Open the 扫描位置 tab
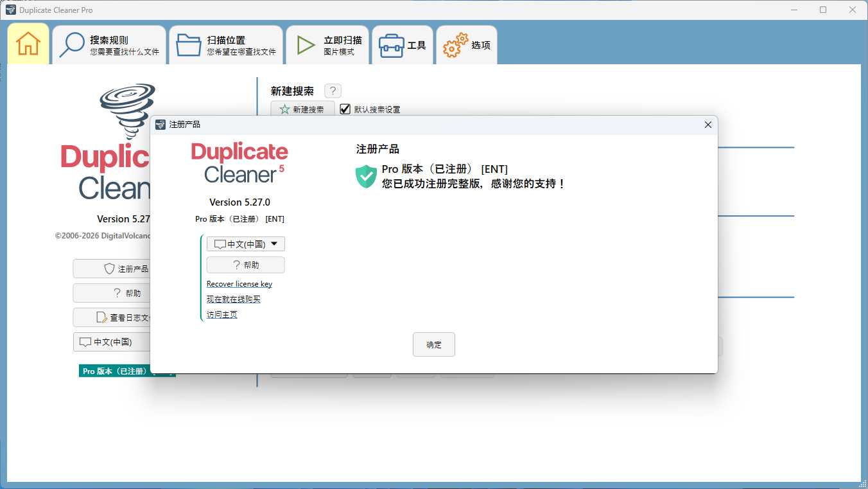Image resolution: width=868 pixels, height=489 pixels. pos(226,45)
